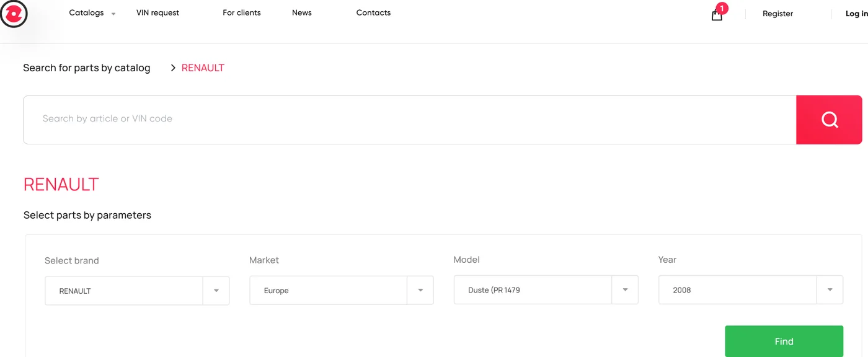Click the RENAULT brand combo box
Image resolution: width=868 pixels, height=357 pixels.
[x=137, y=291]
